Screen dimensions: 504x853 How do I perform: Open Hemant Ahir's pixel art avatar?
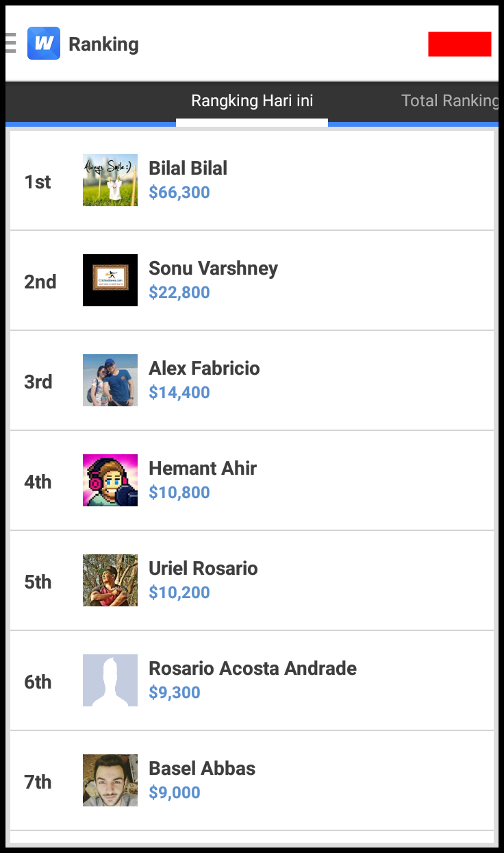coord(110,480)
